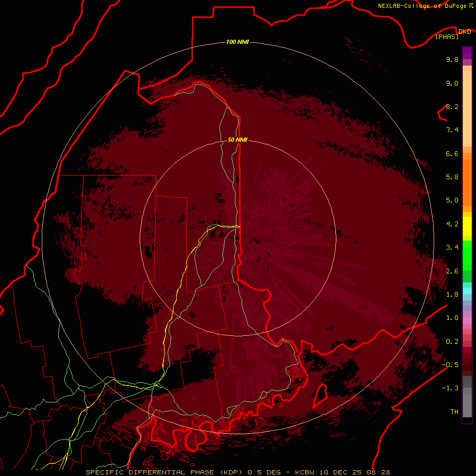Click the 1.0 value on the color scale

452,318
